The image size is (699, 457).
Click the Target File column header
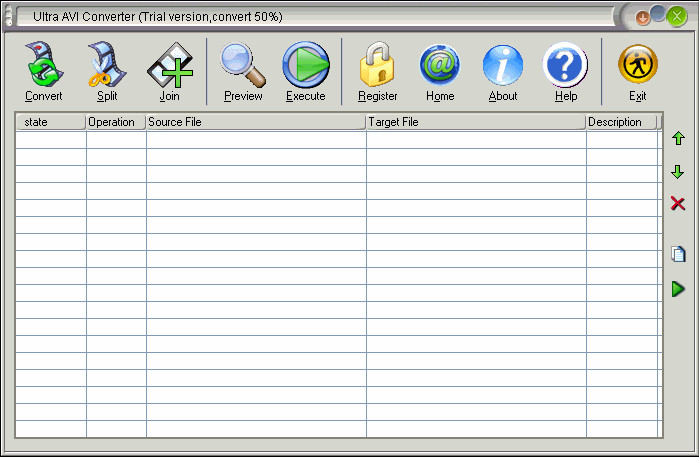[476, 122]
